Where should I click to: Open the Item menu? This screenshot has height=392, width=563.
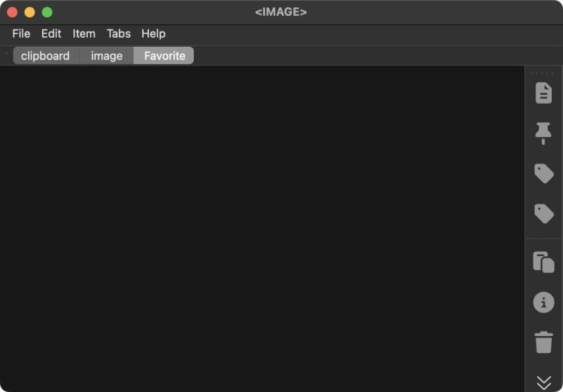[x=84, y=34]
